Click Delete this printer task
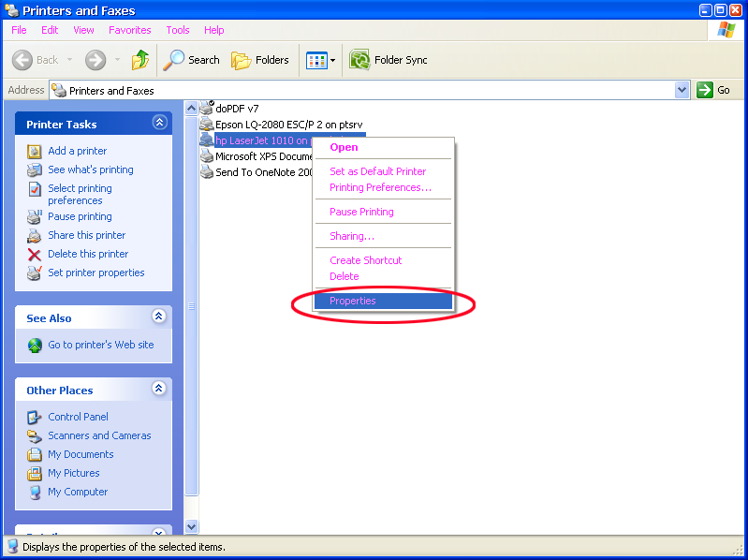 (x=88, y=254)
